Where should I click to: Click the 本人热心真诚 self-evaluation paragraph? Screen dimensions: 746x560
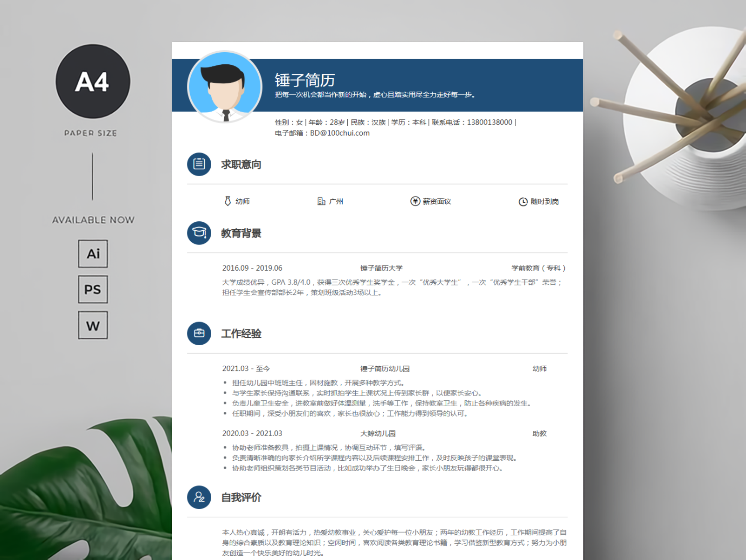coord(394,542)
